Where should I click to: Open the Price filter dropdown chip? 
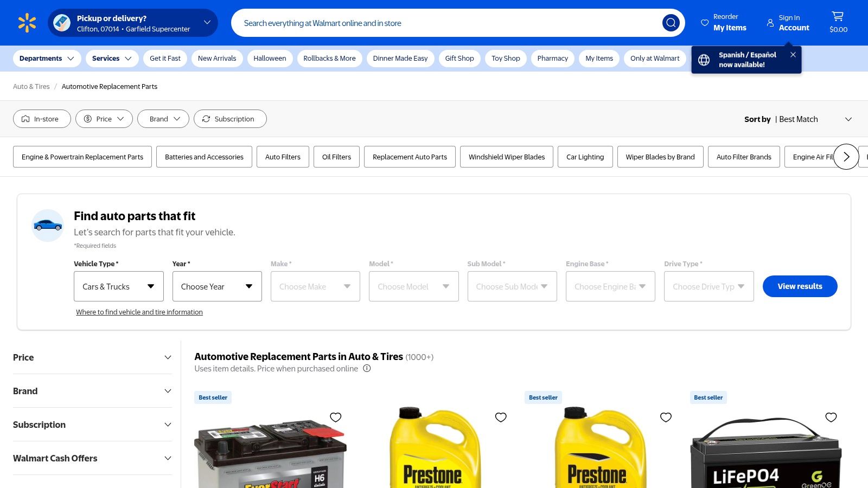104,119
